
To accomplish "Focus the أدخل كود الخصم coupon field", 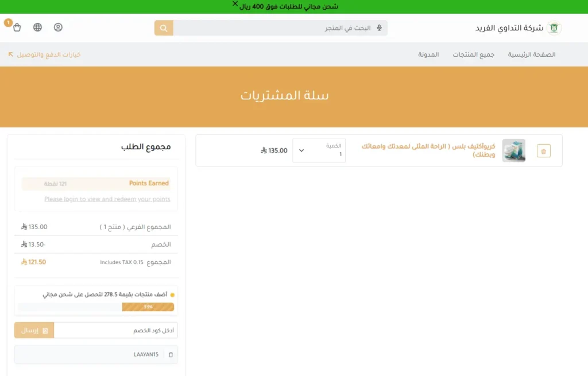I will tap(116, 330).
